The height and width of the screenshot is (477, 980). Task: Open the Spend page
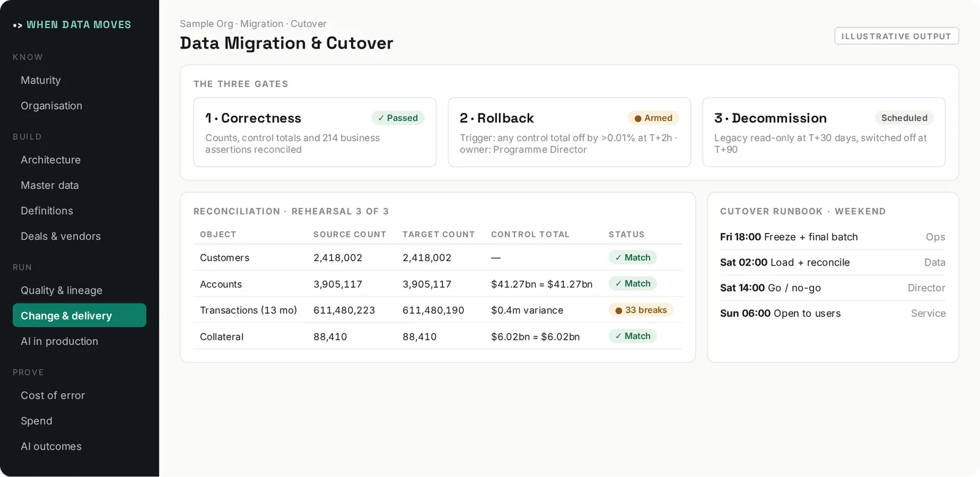80,421
